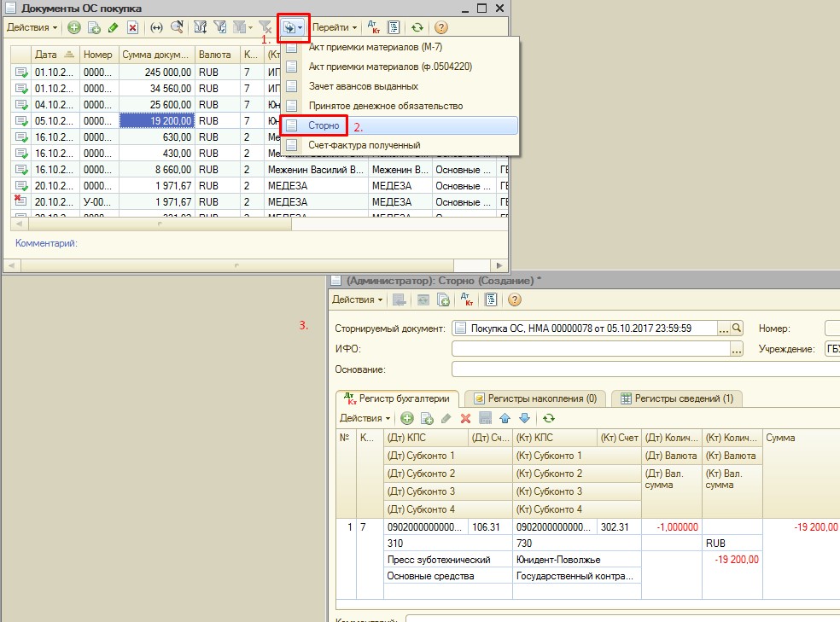The height and width of the screenshot is (622, 840).
Task: Select Счет-фактура полученный menu entry
Action: pos(365,145)
